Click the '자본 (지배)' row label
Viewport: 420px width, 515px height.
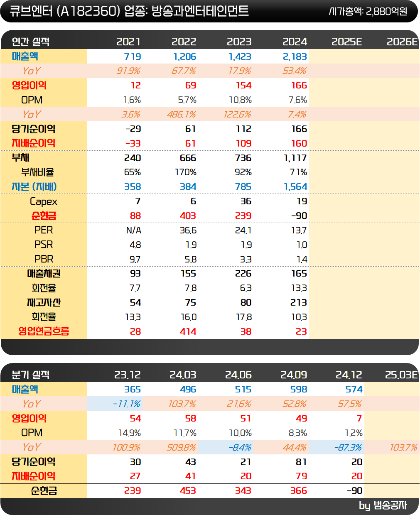34,187
